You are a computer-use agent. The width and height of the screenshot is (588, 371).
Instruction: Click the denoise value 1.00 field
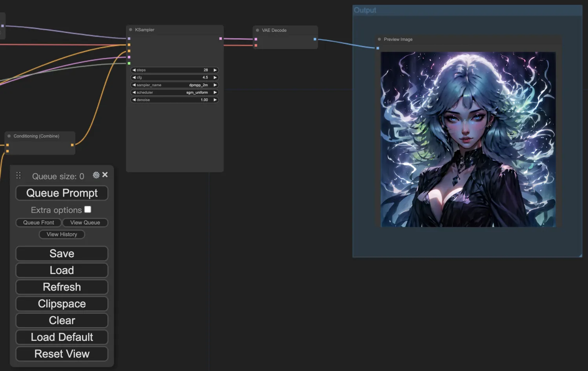(174, 100)
